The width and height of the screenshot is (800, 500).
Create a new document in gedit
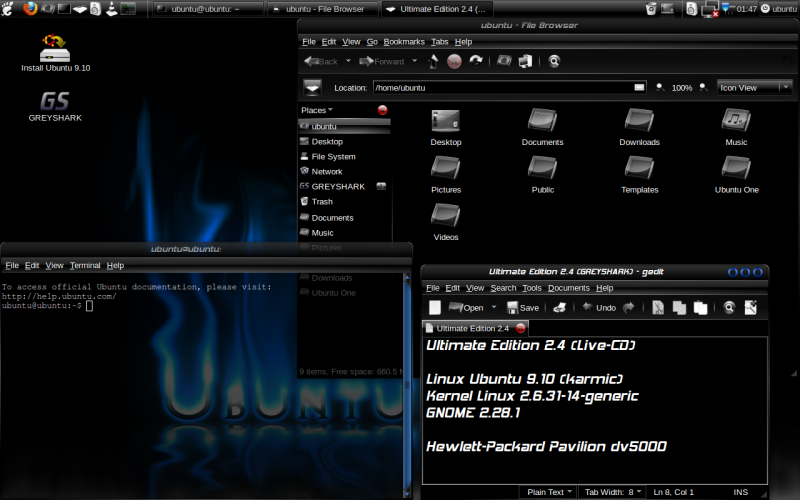pyautogui.click(x=435, y=307)
